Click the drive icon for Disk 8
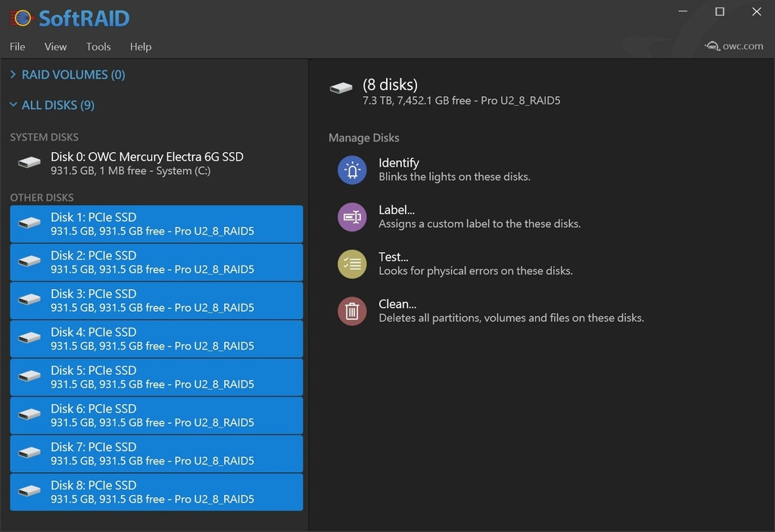The height and width of the screenshot is (532, 775). tap(30, 491)
